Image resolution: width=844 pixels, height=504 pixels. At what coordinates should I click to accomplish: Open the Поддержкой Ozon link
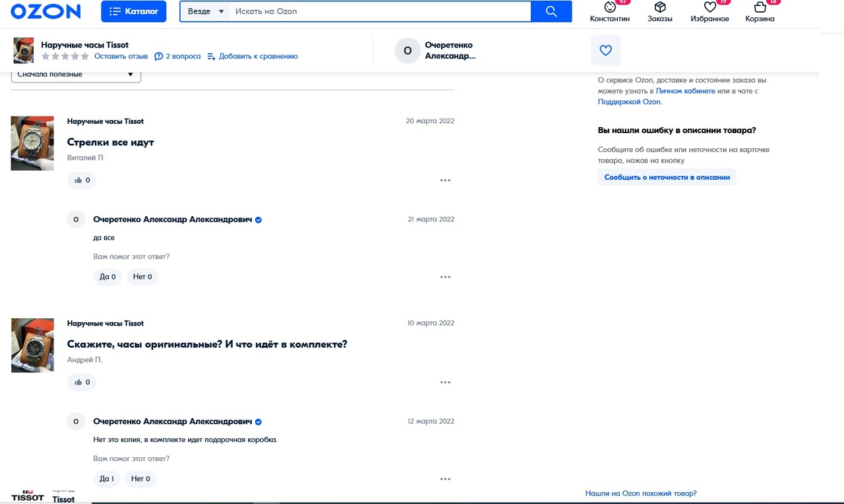click(x=629, y=102)
